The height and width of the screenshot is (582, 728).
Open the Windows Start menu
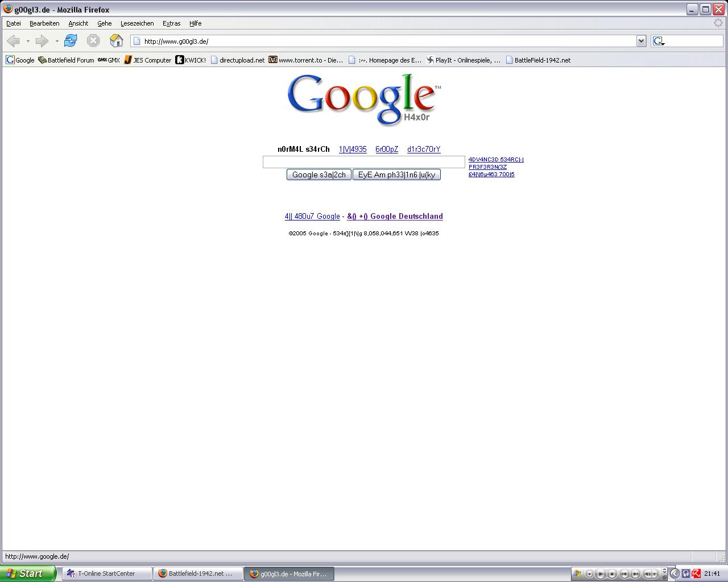[x=28, y=573]
